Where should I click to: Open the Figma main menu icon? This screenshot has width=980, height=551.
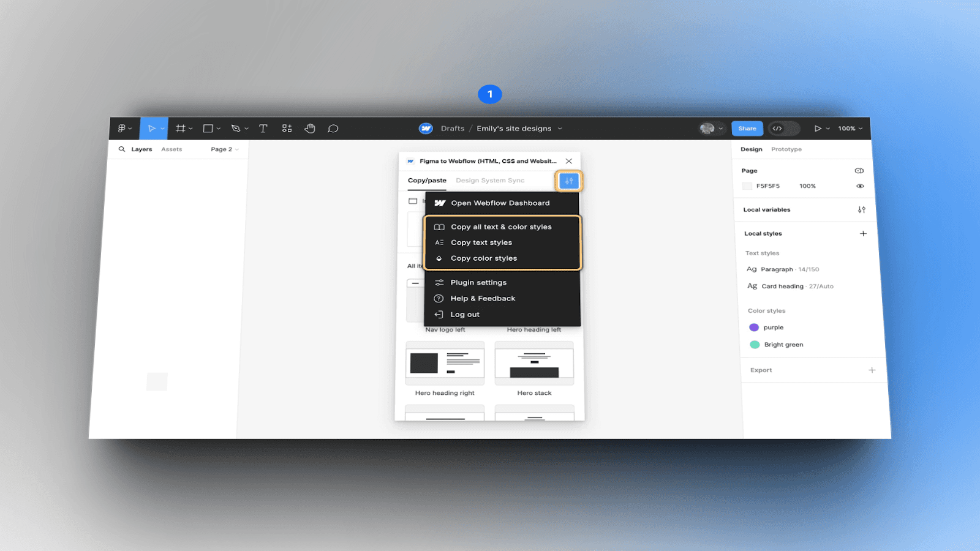[121, 129]
